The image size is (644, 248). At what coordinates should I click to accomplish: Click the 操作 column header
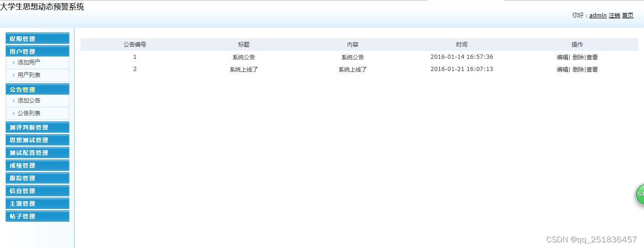(x=577, y=44)
